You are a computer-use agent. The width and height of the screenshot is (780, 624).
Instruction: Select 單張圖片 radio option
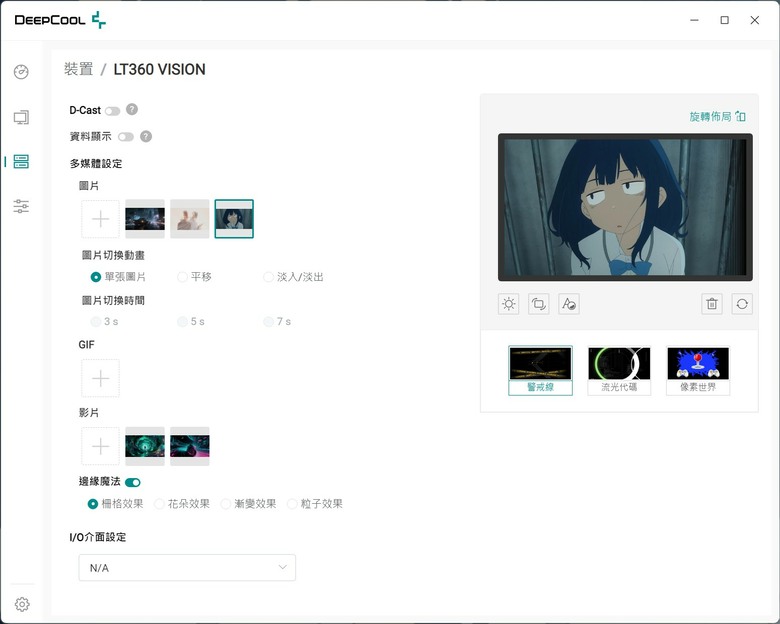click(118, 277)
